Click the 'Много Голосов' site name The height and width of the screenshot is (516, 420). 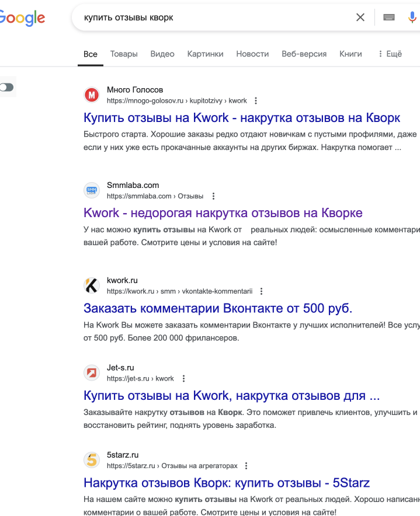(x=135, y=90)
